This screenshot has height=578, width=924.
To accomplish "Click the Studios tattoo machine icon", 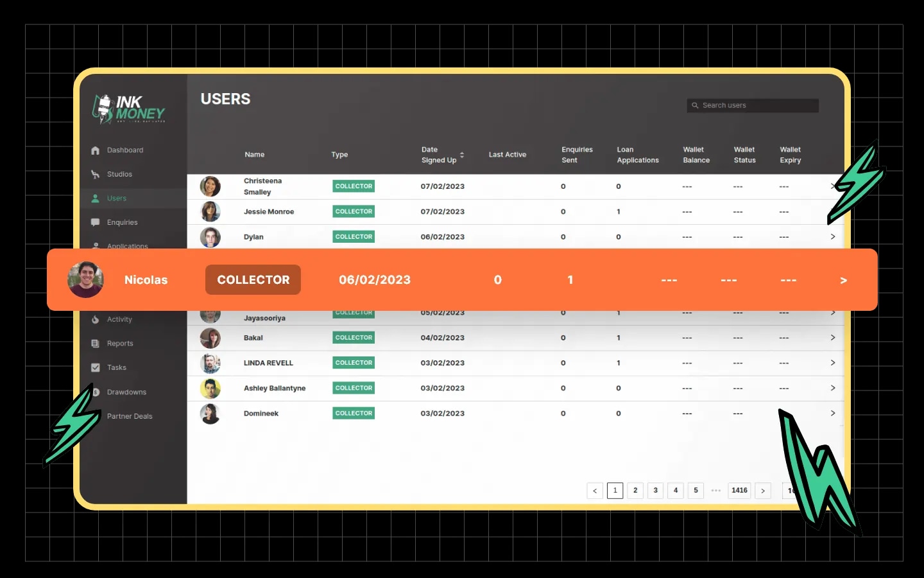I will point(95,174).
